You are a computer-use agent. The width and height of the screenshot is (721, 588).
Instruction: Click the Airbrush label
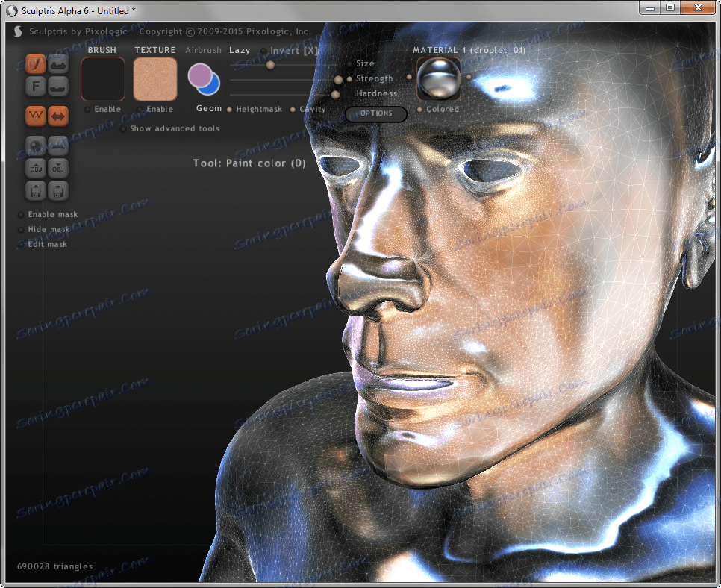point(203,50)
